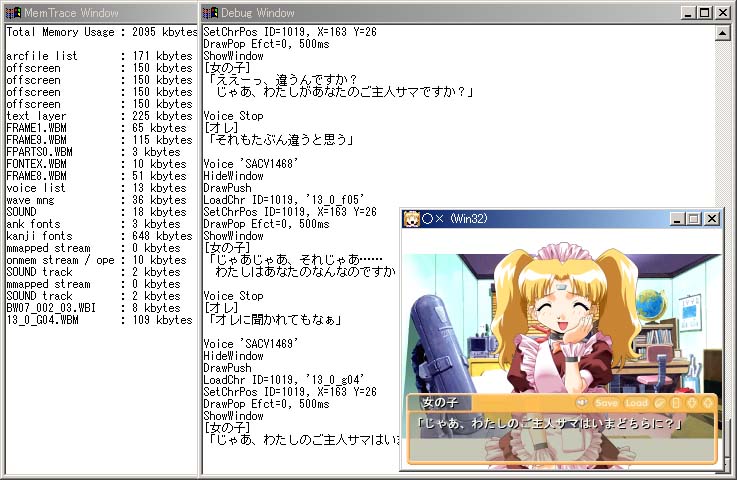Click 'Total Memory Usage : 2095 kbytes' line
The height and width of the screenshot is (480, 737).
point(102,32)
